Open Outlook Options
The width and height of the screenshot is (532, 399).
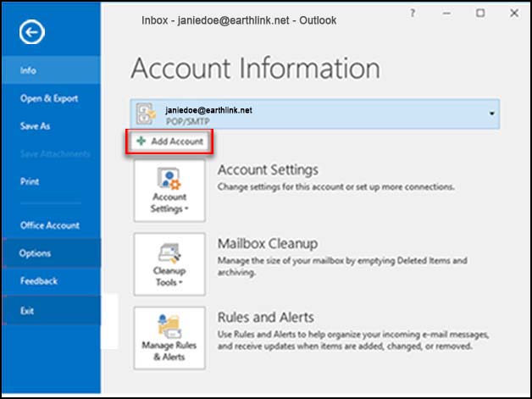(x=51, y=253)
